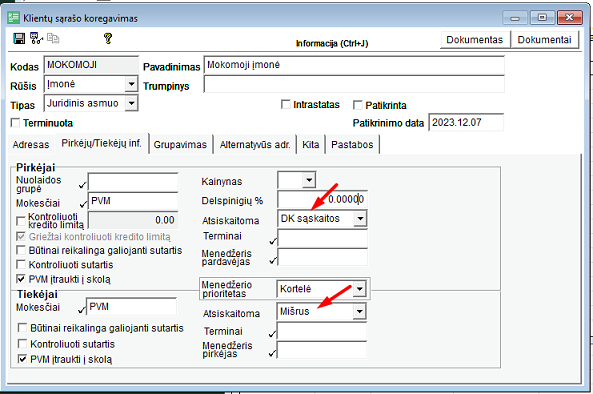Click the Nuolaidos grupė input field
Viewport: 593px width, 394px height.
pyautogui.click(x=133, y=182)
